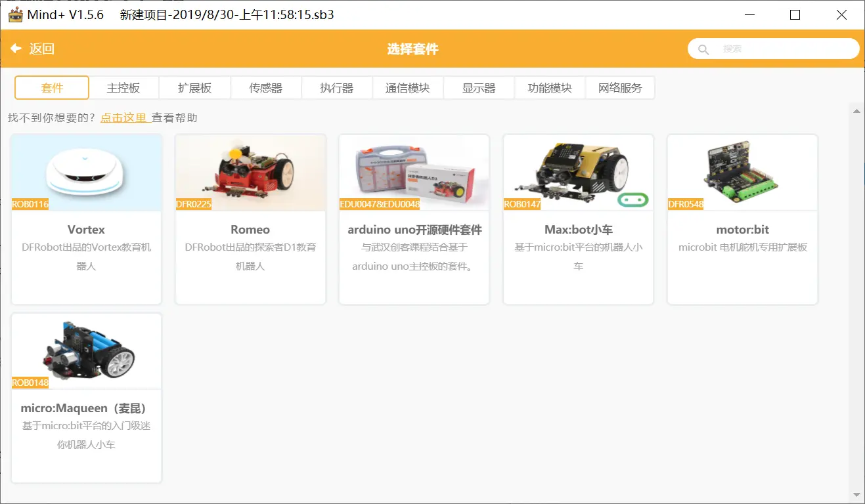Click the DFR0548 product code tag
865x504 pixels.
[686, 204]
